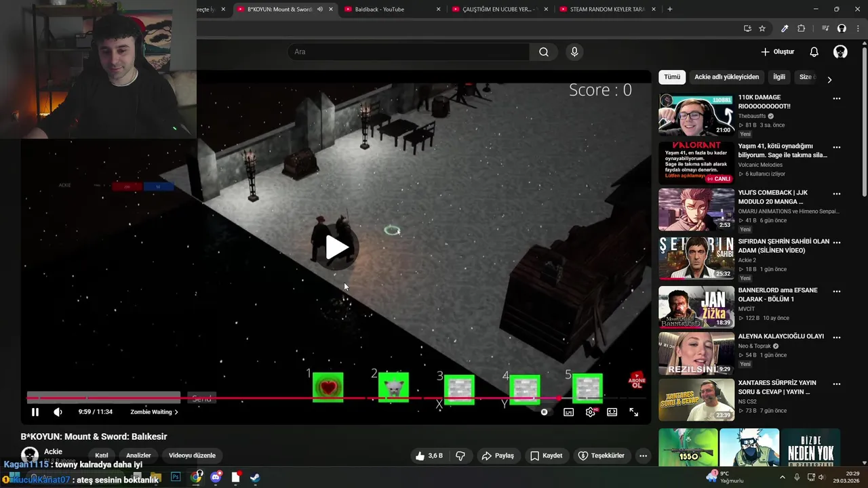This screenshot has width=868, height=488.
Task: Select the Ackie adlı yükleyiciden chip
Action: coord(726,77)
